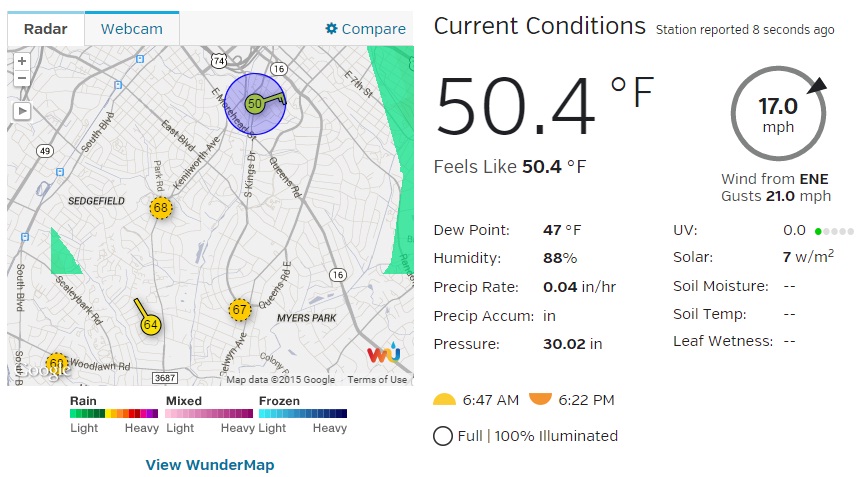
Task: Select the yellow 68 degree station marker
Action: pyautogui.click(x=161, y=208)
